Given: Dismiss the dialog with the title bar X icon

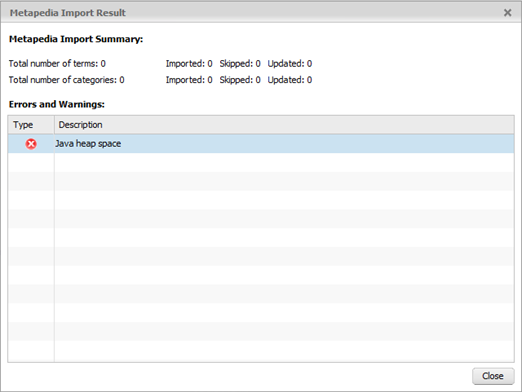Looking at the screenshot, I should (x=507, y=13).
